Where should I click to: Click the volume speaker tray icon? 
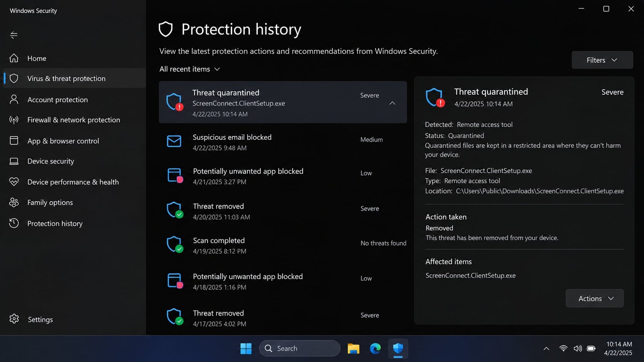point(577,349)
